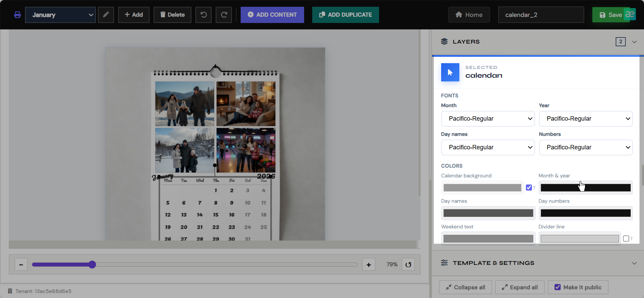This screenshot has width=644, height=298.
Task: Click the selected calendar cursor icon
Action: [450, 72]
